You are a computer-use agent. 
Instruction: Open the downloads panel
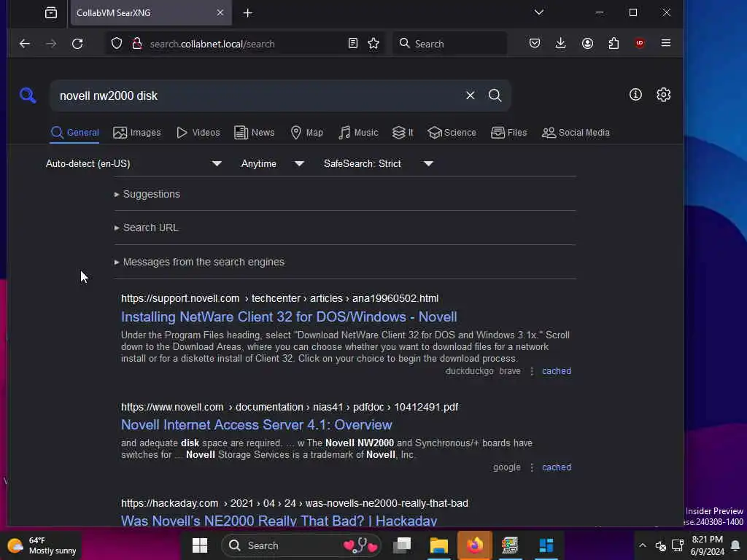coord(561,43)
